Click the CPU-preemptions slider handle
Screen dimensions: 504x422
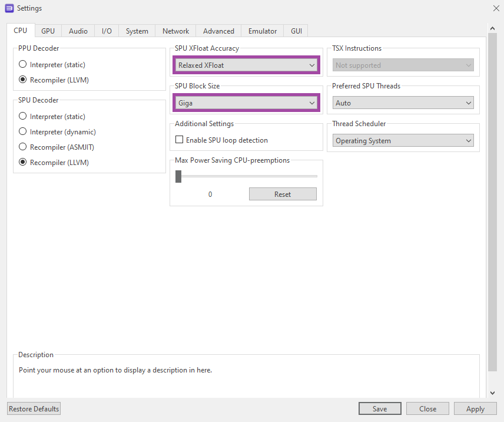tap(178, 176)
